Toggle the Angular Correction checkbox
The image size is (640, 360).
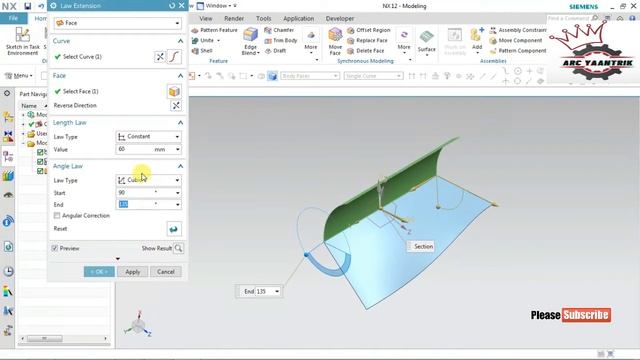pyautogui.click(x=57, y=216)
